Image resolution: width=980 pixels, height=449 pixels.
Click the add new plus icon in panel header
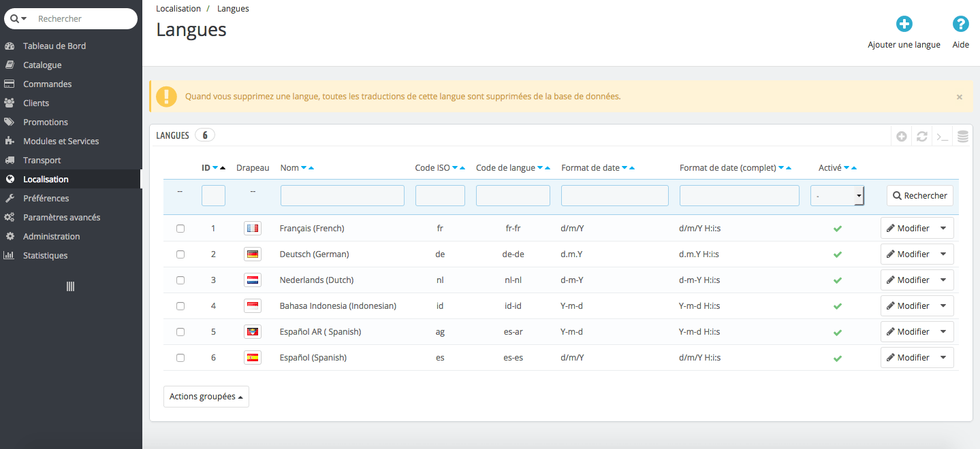click(901, 136)
